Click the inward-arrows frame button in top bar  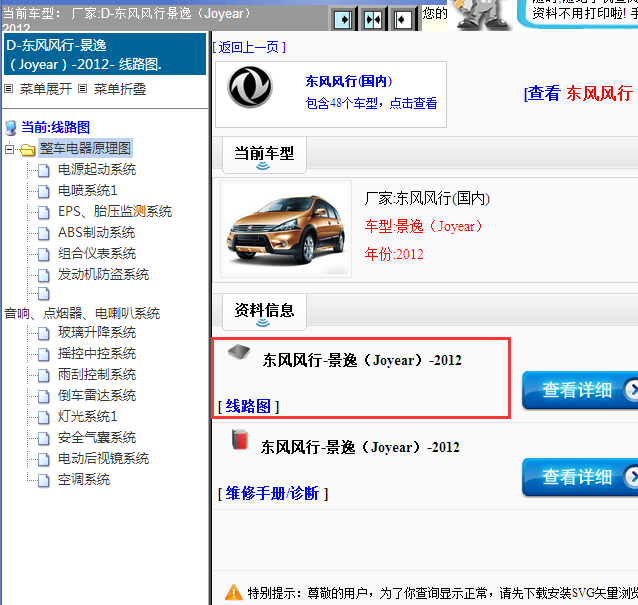click(373, 19)
